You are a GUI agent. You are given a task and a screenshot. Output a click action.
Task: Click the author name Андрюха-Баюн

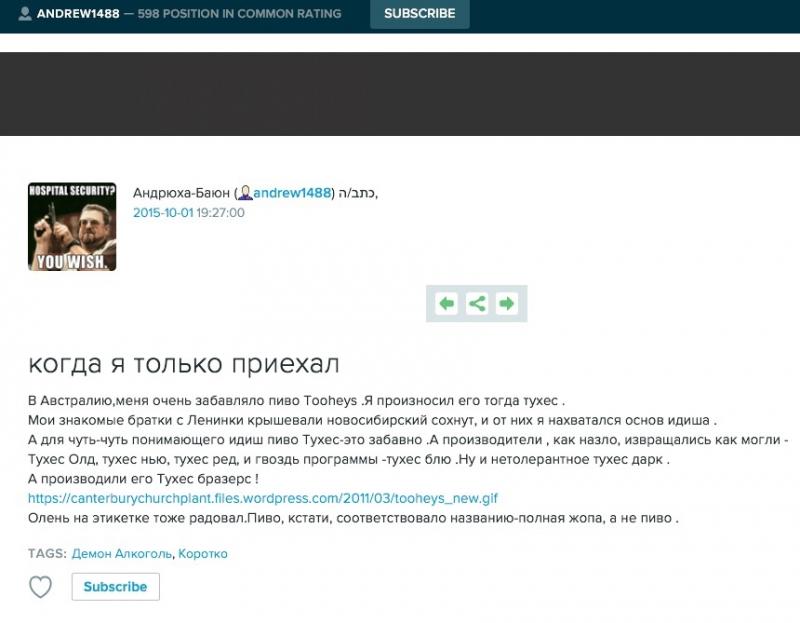pos(181,193)
